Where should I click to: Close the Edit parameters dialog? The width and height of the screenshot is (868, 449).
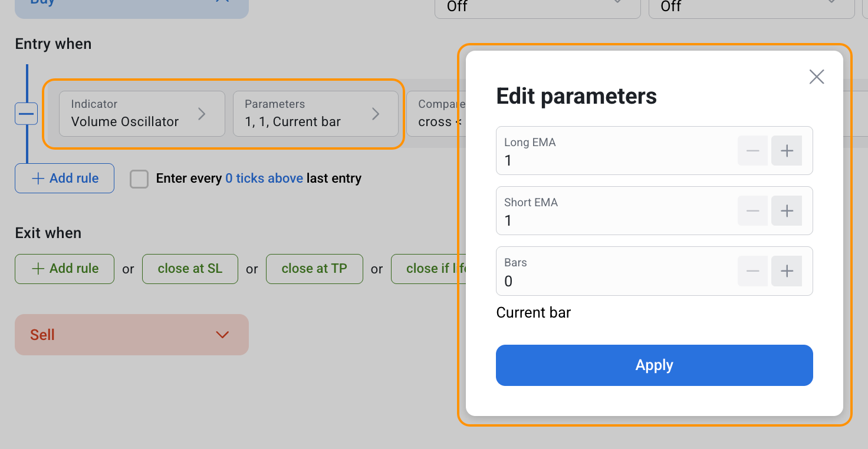click(x=816, y=77)
